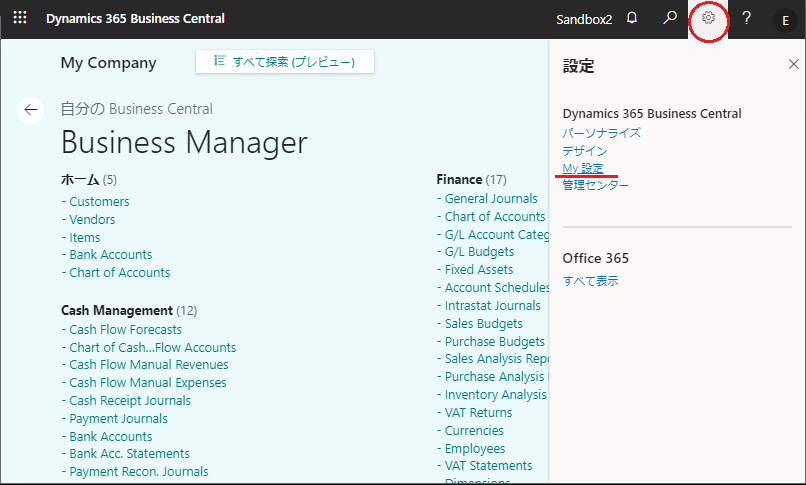Open G/L Account Categories link
The width and height of the screenshot is (806, 485).
point(497,234)
